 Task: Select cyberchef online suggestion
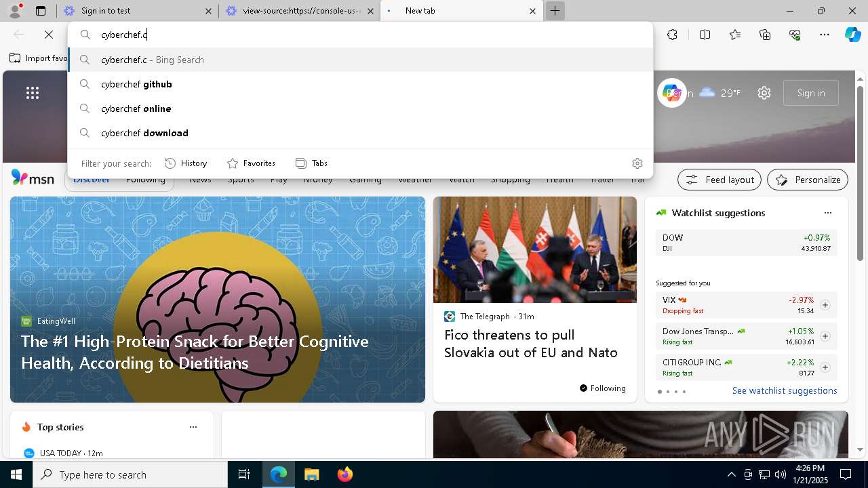pos(360,108)
